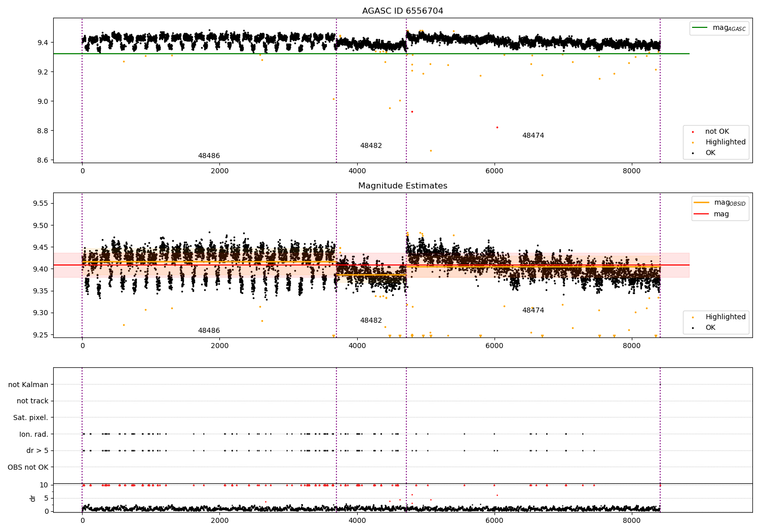Click the "not track" row label
The height and width of the screenshot is (532, 760).
click(32, 401)
